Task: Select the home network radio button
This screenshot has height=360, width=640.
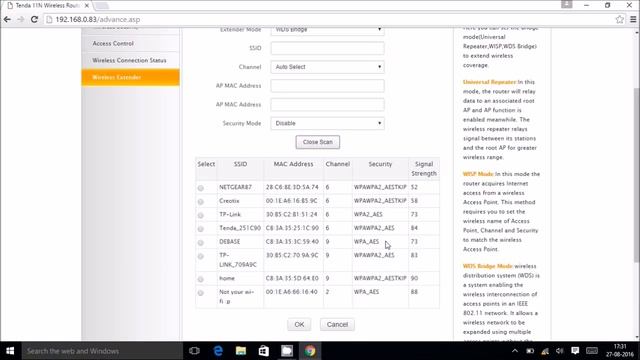Action: 200,279
